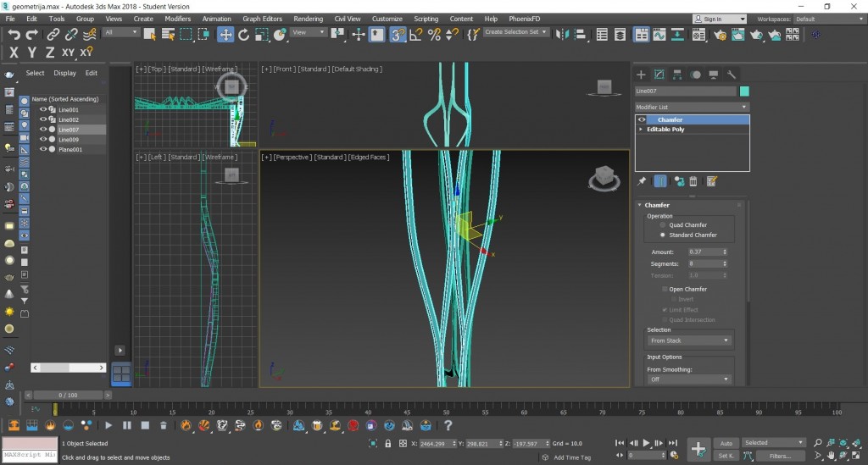The image size is (868, 465).
Task: Open the Create Selection Set dropdown
Action: (x=515, y=32)
